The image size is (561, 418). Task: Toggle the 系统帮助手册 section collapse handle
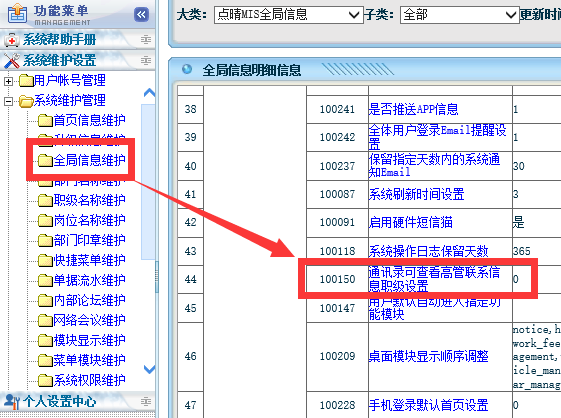coord(146,39)
